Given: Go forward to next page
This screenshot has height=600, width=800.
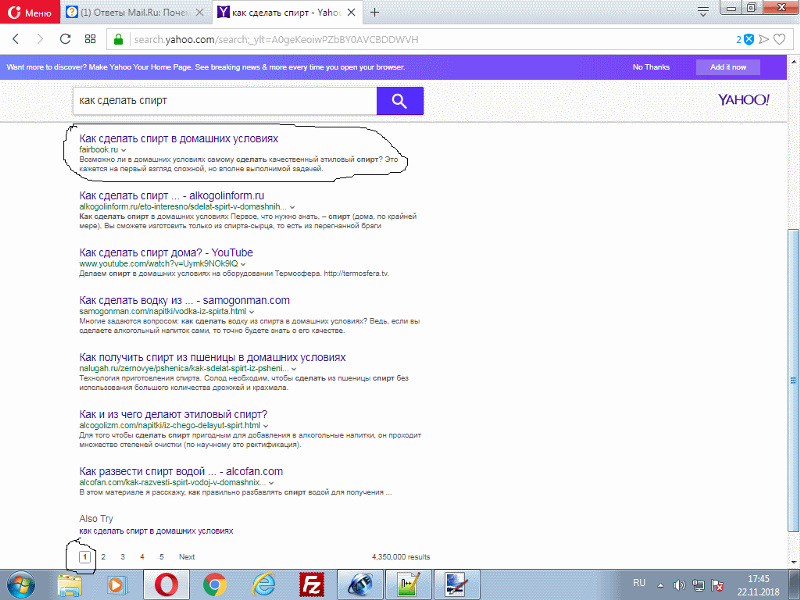Looking at the screenshot, I should click(40, 39).
